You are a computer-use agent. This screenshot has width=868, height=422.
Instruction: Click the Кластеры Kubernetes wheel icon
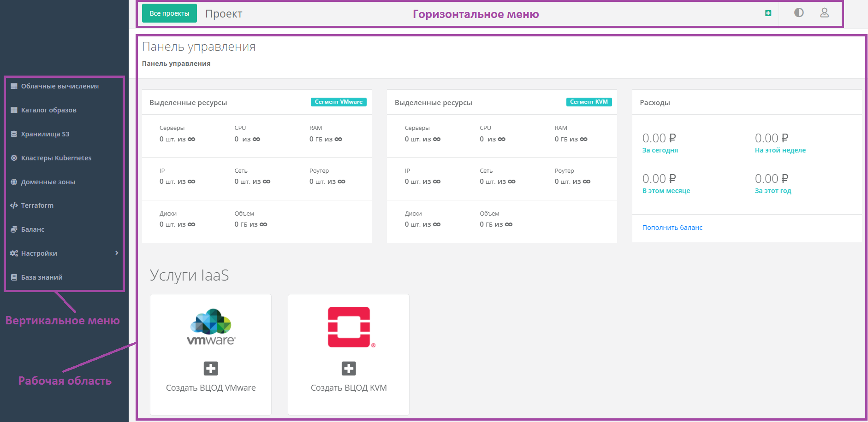pos(14,158)
